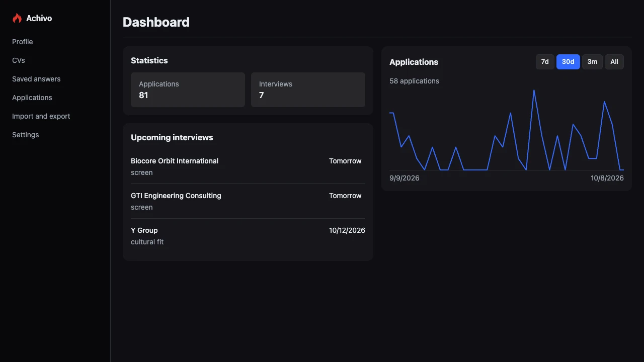Click the 10/8/2026 chart end date

pyautogui.click(x=607, y=178)
